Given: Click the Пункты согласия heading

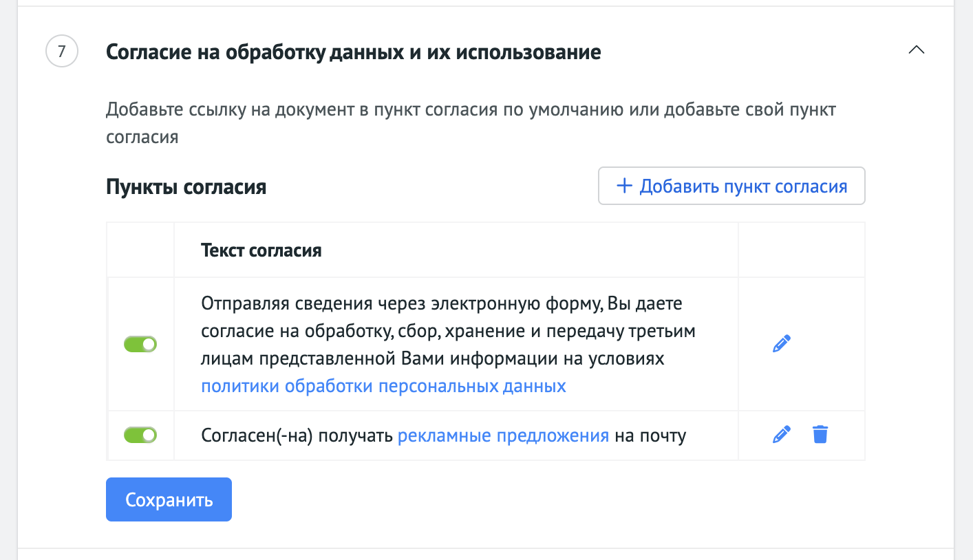Looking at the screenshot, I should tap(186, 187).
